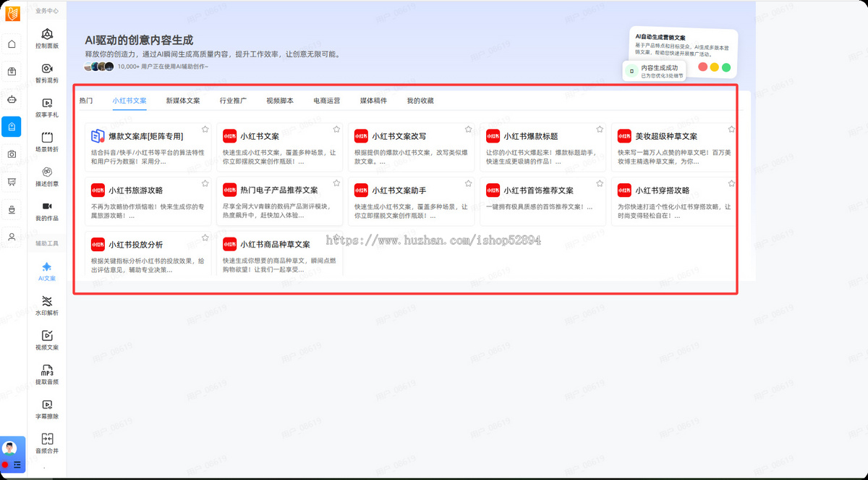
Task: Toggle the star on 小红书旅游攻略
Action: 205,183
